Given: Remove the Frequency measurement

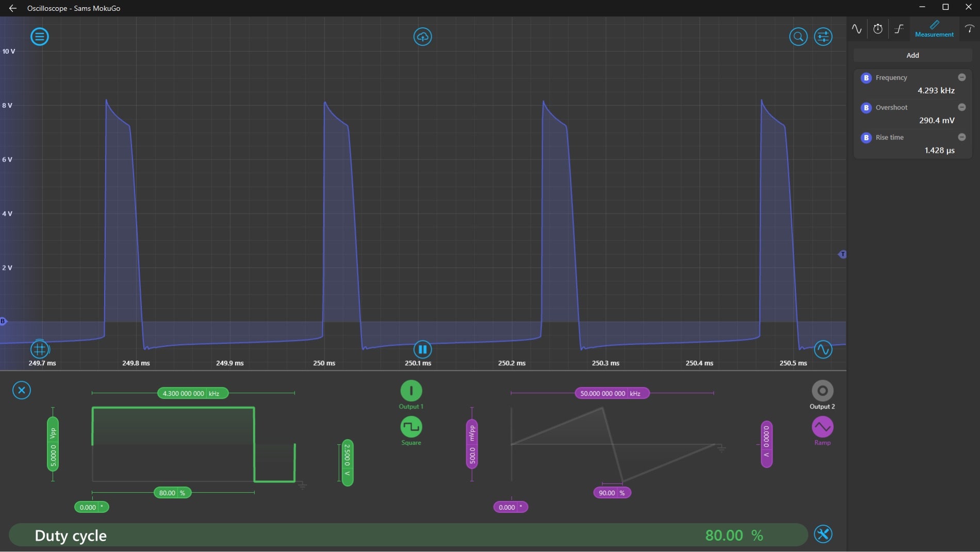Looking at the screenshot, I should tap(961, 77).
